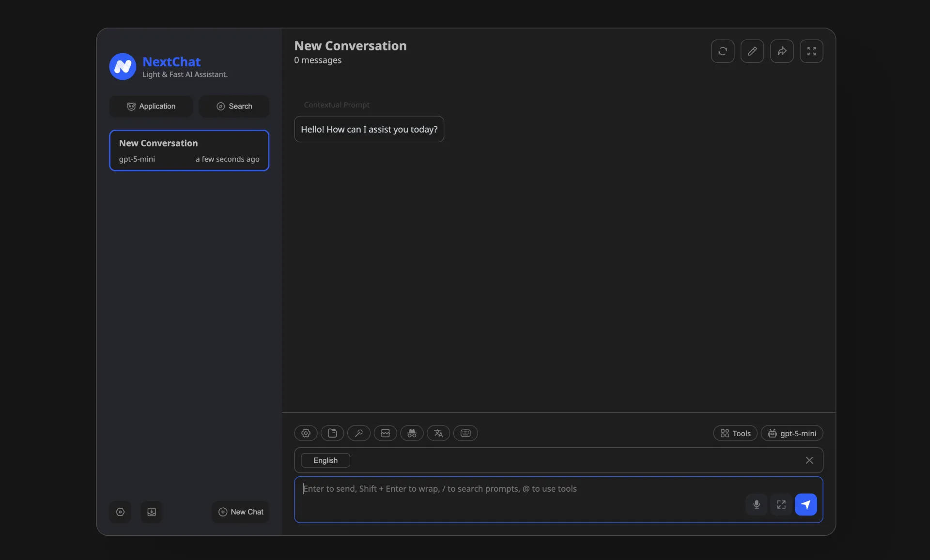The height and width of the screenshot is (560, 930).
Task: Enable incognito masks via the hat icon
Action: (x=412, y=433)
